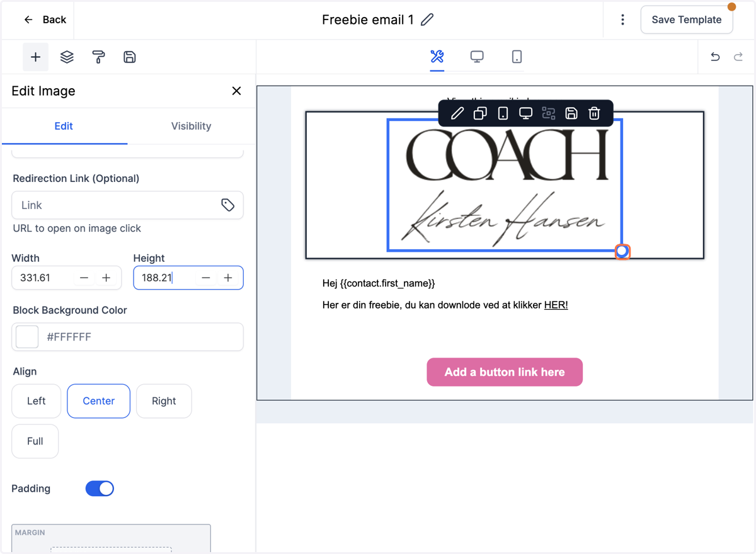
Task: Click the image resize handle circle
Action: pyautogui.click(x=622, y=251)
